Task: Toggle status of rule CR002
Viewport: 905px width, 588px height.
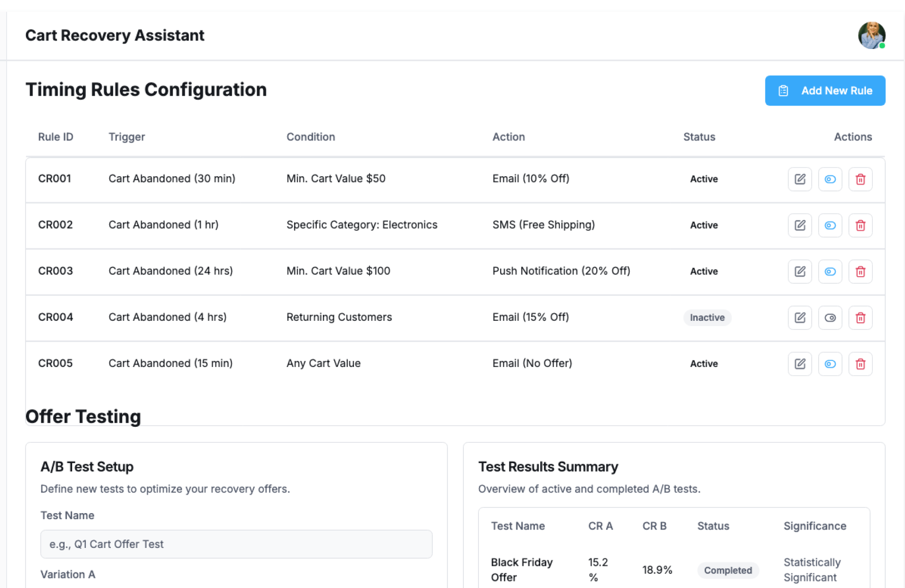Action: coord(830,225)
